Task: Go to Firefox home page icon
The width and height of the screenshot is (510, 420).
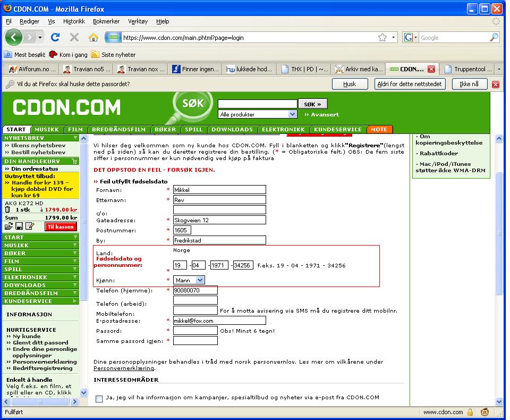Action: [x=93, y=37]
